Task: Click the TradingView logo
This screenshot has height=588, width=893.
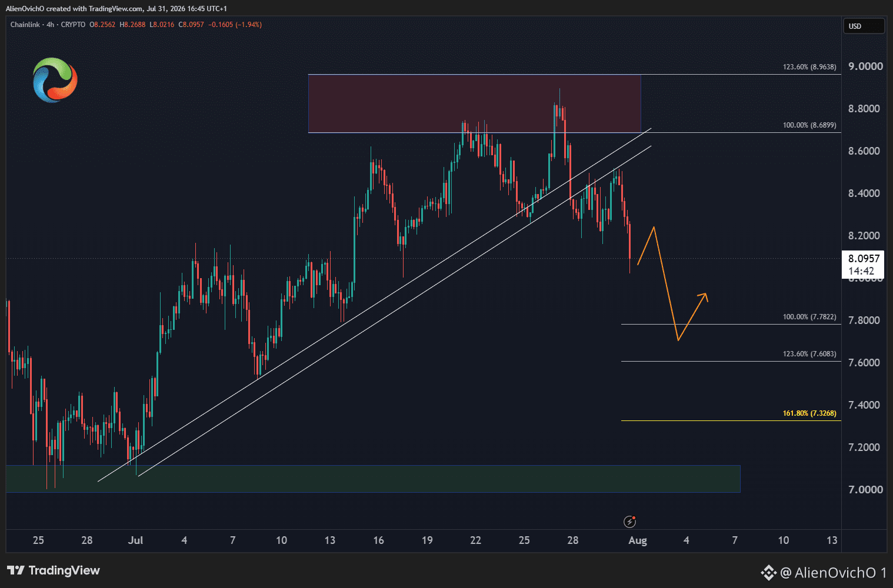Action: pyautogui.click(x=54, y=570)
